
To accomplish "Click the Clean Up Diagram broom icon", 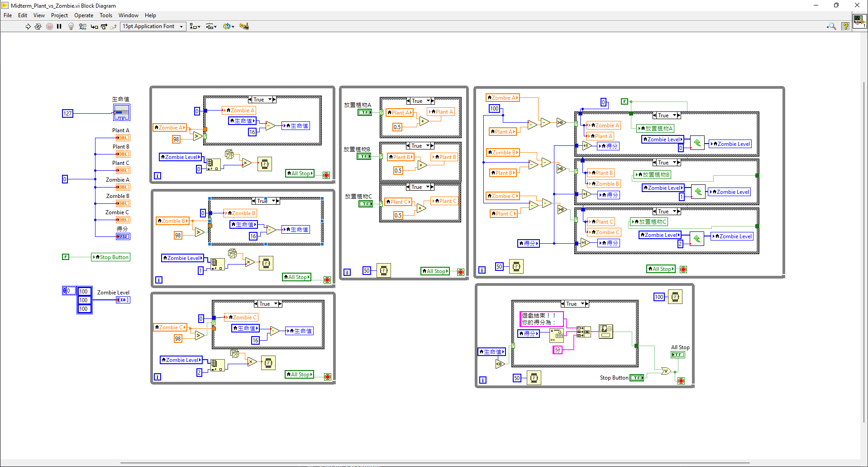I will [x=244, y=26].
